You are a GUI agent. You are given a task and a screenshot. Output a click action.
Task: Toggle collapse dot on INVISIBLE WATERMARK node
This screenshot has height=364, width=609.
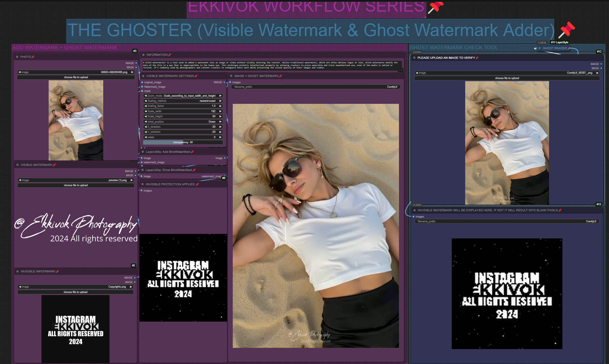[x=18, y=272]
